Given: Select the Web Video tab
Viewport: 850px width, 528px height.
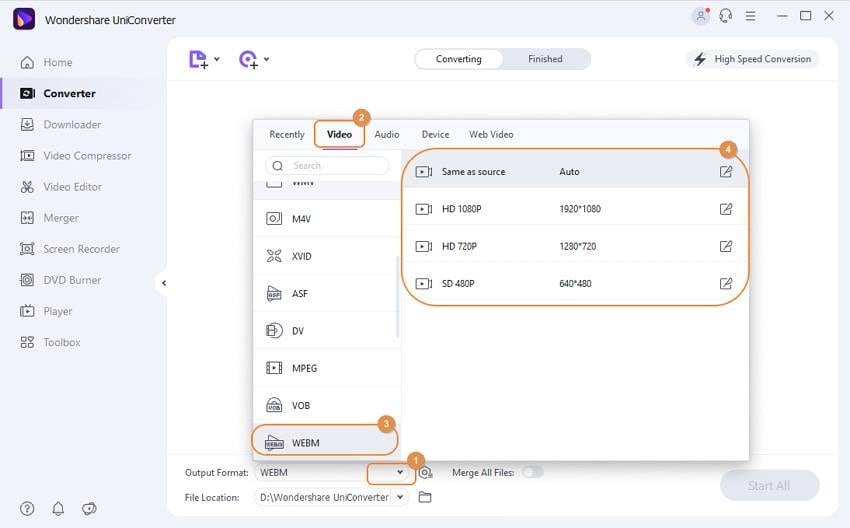Looking at the screenshot, I should point(491,134).
